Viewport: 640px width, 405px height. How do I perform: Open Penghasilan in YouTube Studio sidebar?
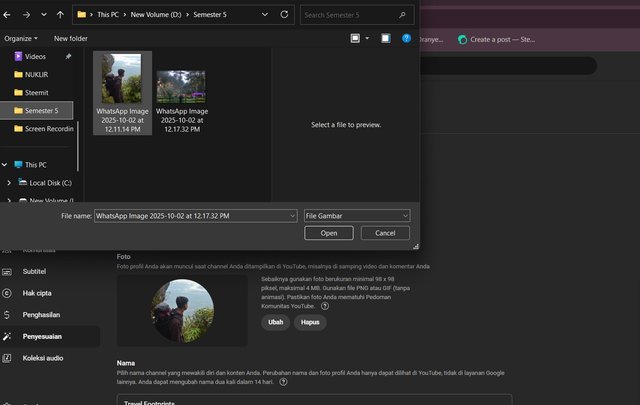click(41, 315)
